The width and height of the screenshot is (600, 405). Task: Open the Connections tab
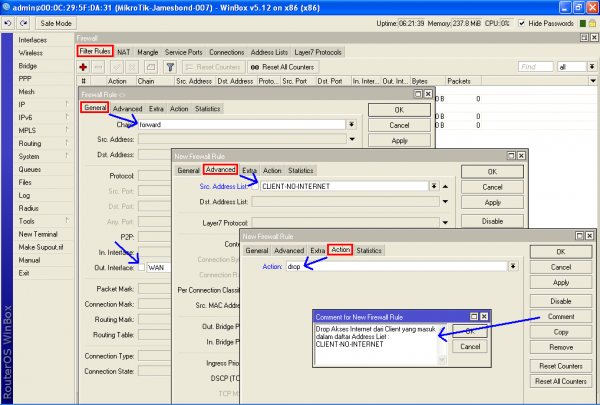[x=227, y=52]
